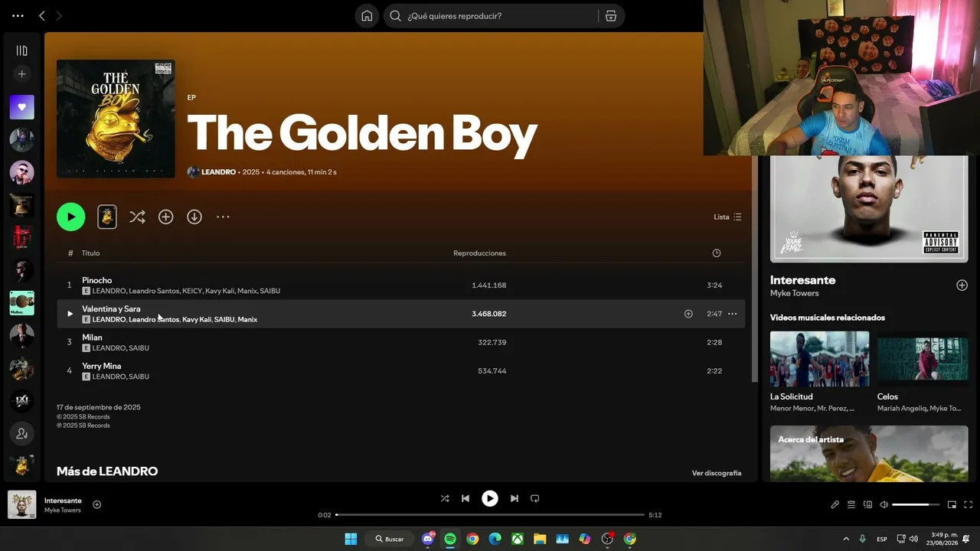Open Spotify Home via the house icon

[x=367, y=16]
